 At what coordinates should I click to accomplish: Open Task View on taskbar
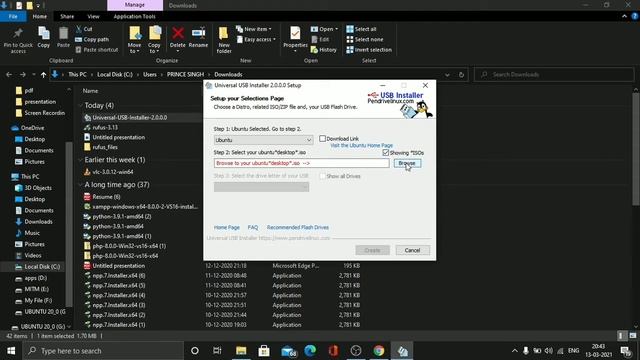coord(217,351)
